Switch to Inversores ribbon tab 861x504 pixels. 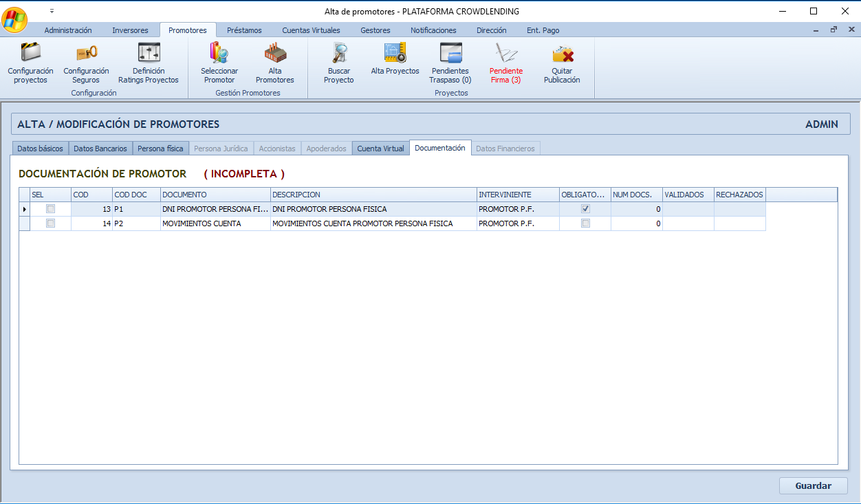[130, 30]
